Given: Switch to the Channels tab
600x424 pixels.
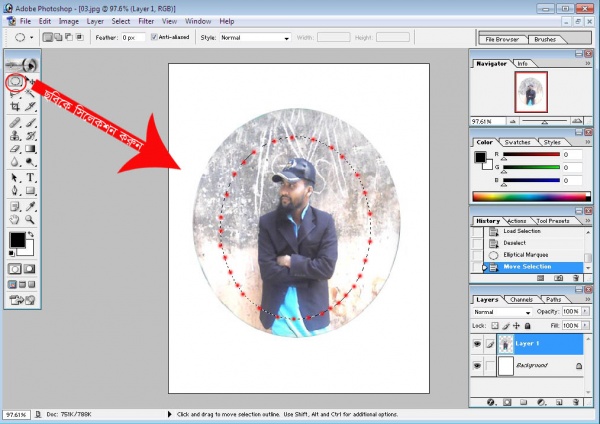Looking at the screenshot, I should (x=521, y=300).
